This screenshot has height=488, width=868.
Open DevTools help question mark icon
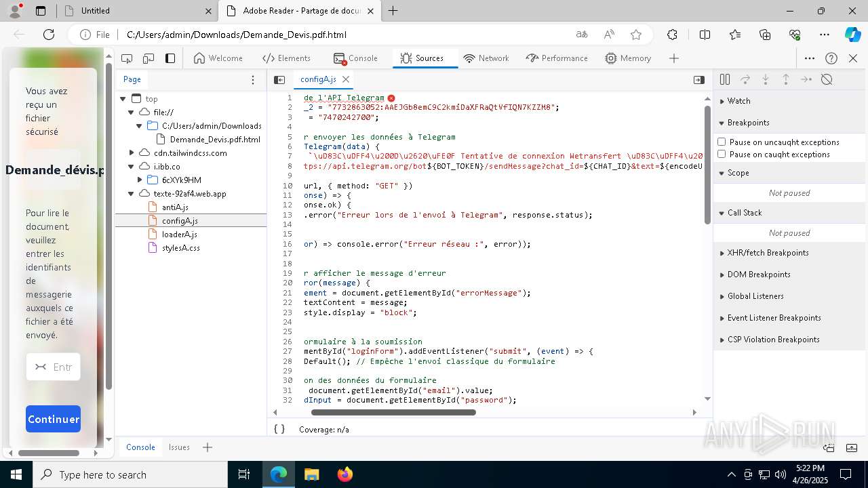(831, 58)
